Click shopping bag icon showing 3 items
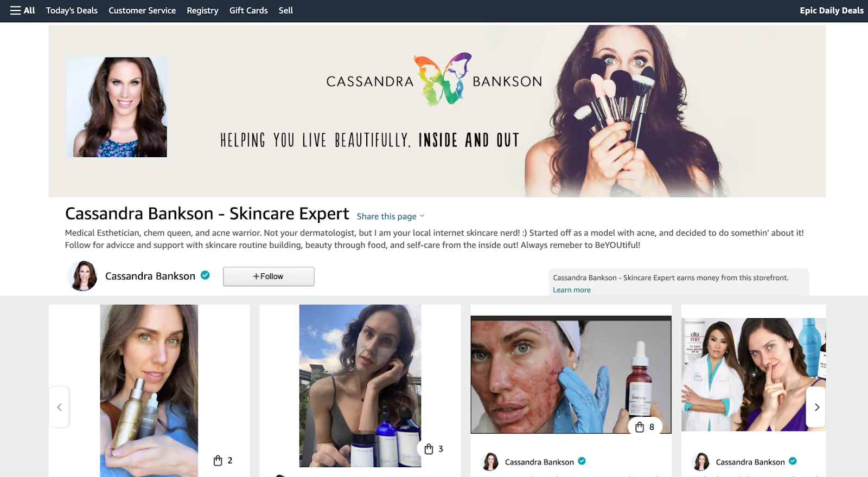This screenshot has width=868, height=477. (x=434, y=449)
